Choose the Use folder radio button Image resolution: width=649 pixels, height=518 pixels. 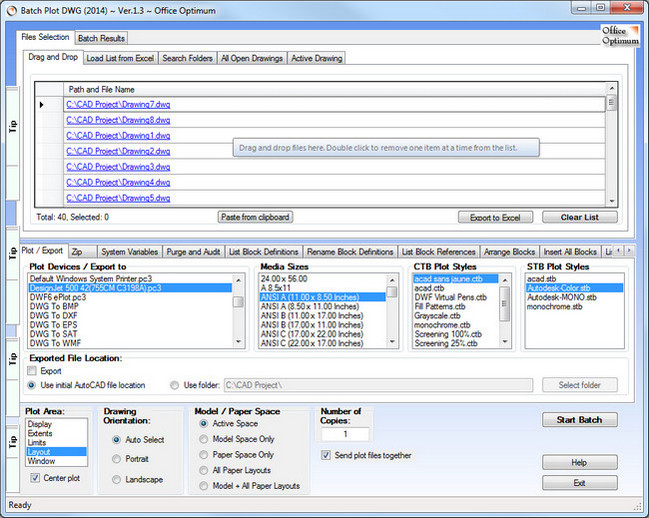coord(174,384)
